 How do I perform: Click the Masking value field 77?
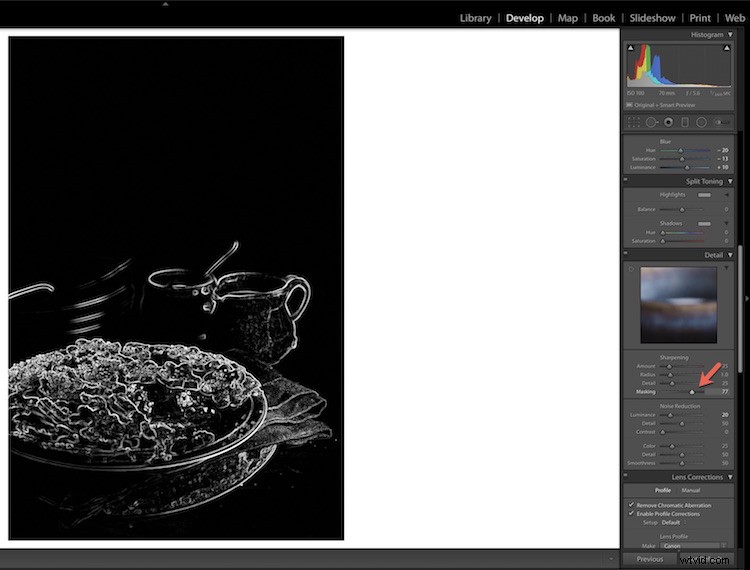coord(718,392)
